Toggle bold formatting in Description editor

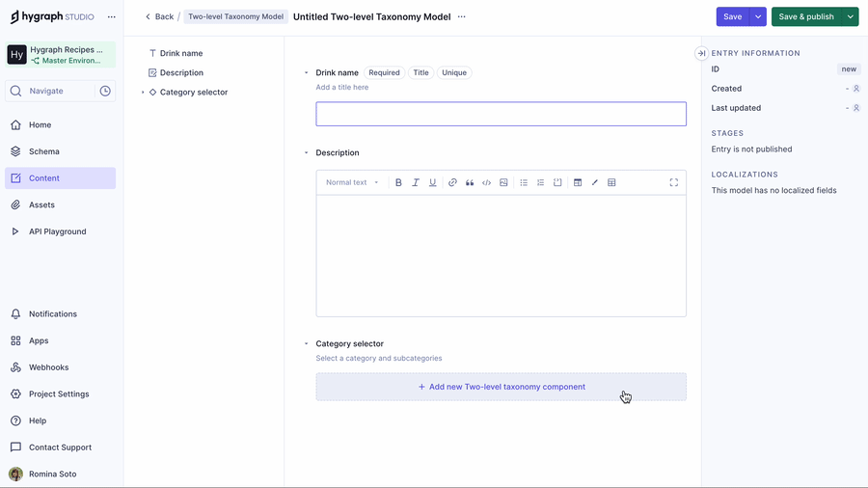point(398,182)
